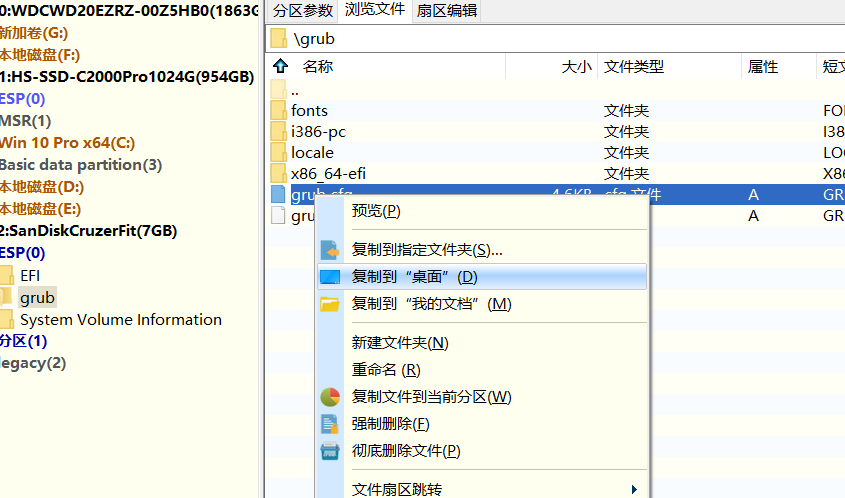
Task: Click the grub folder icon in tree
Action: pos(6,298)
